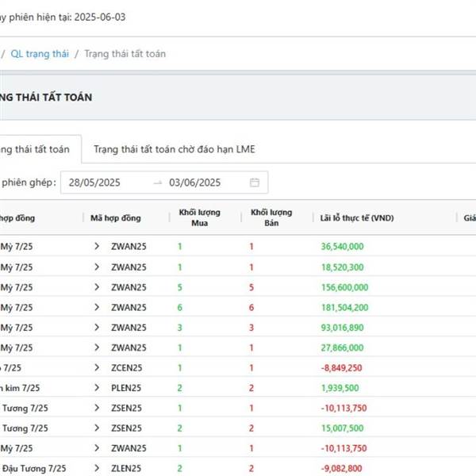This screenshot has width=476, height=476.
Task: Open Trạng thái tất toán chờ đáo hạn LME tab
Action: [x=174, y=149]
